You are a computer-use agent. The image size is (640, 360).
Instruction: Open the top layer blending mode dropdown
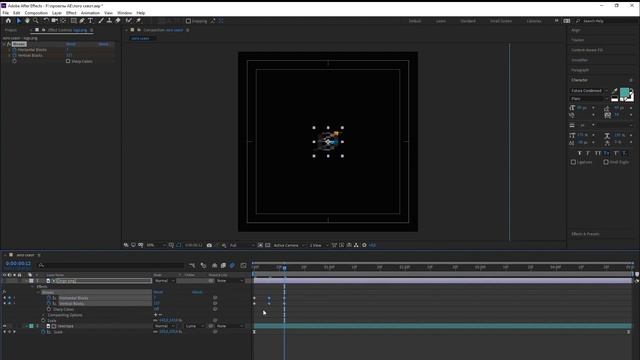pos(164,281)
